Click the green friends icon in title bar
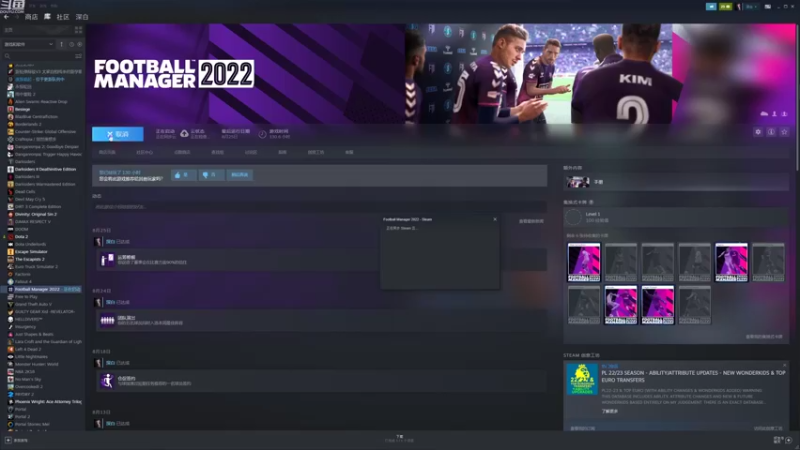800x450 pixels. coord(725,7)
